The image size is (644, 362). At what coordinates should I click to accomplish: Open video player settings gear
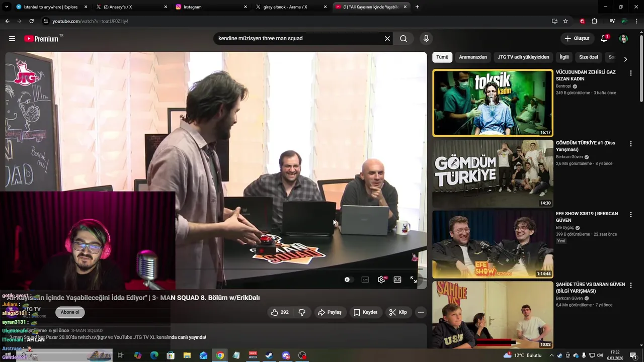click(381, 280)
